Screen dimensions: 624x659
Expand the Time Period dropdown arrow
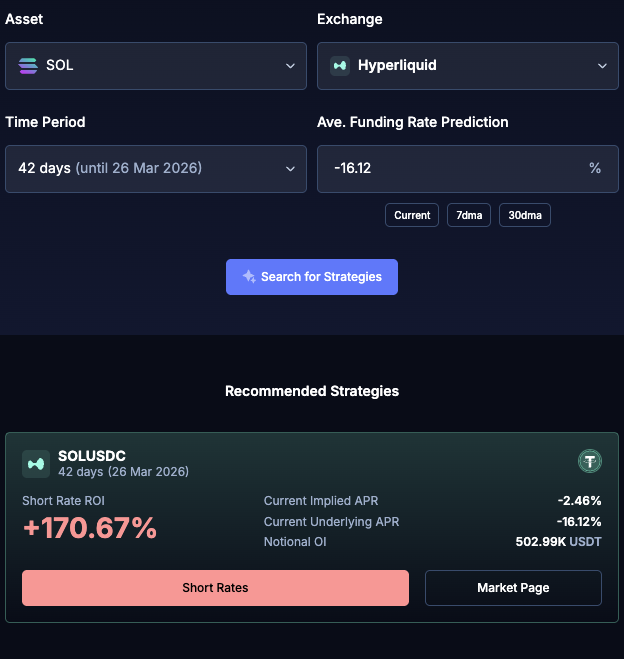290,168
